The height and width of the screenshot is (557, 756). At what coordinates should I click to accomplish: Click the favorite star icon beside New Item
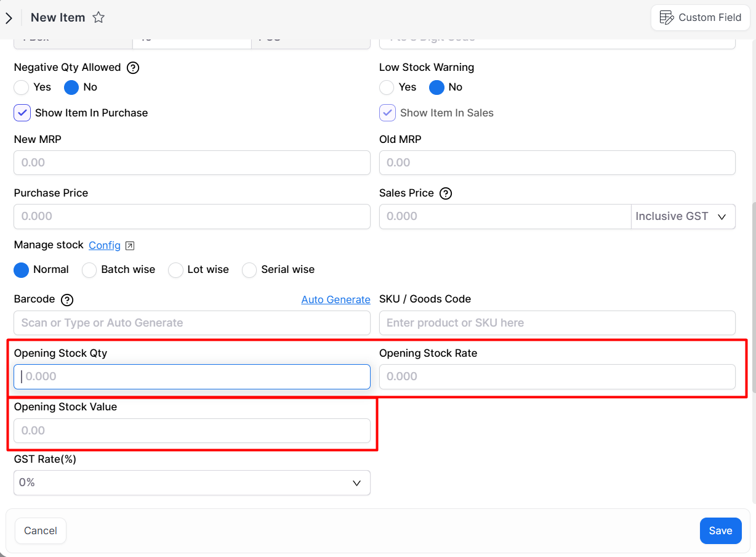pos(99,18)
